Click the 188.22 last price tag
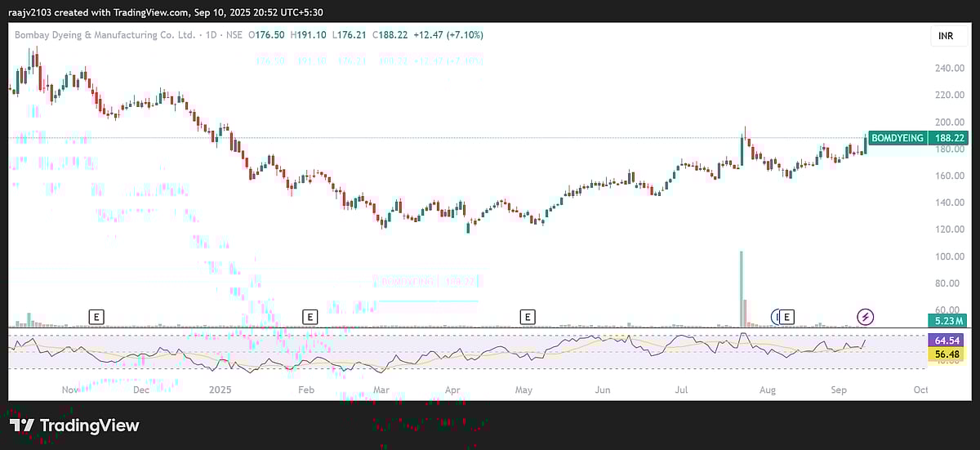Viewport: 980px width, 450px height. (948, 138)
